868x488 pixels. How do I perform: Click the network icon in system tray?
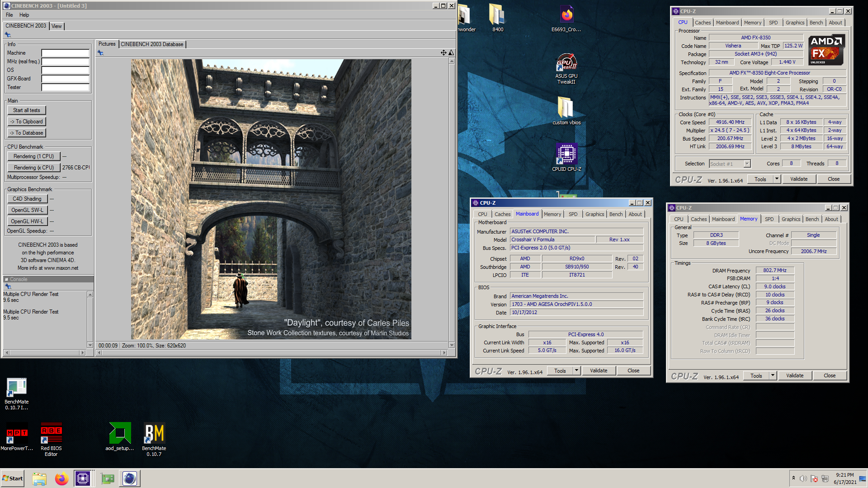(x=825, y=479)
